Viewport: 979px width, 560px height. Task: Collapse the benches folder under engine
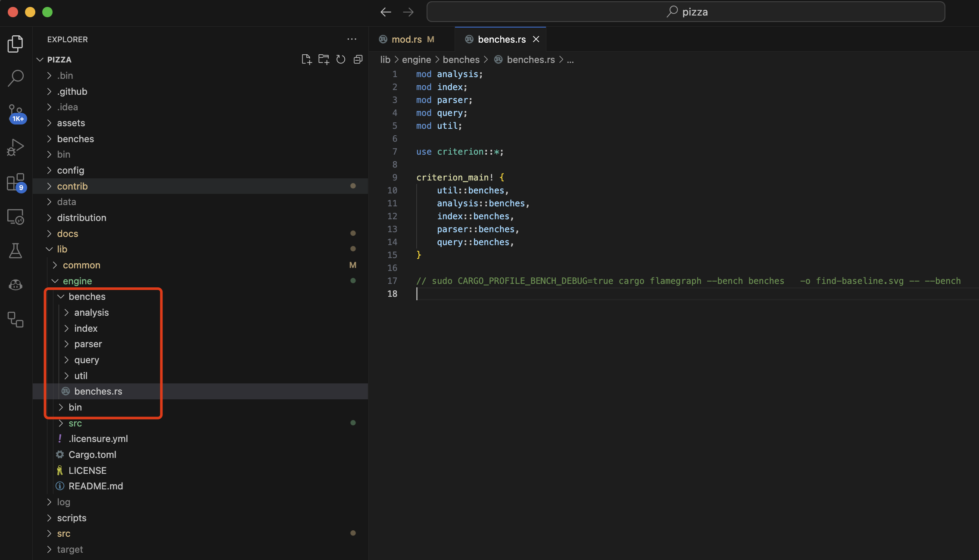click(x=200, y=296)
